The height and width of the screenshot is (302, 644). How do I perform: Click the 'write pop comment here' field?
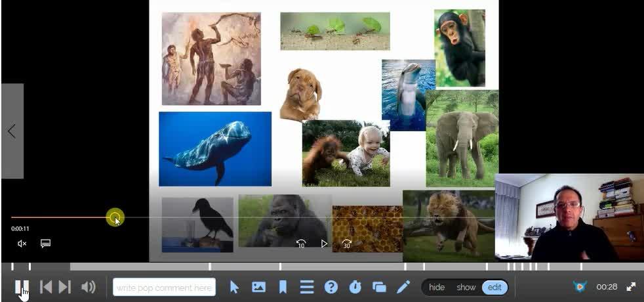(x=164, y=287)
